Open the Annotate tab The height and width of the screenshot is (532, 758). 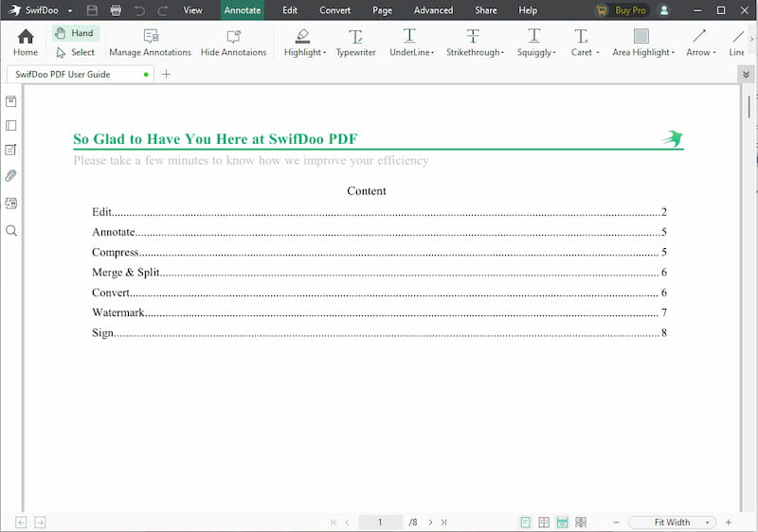point(243,10)
